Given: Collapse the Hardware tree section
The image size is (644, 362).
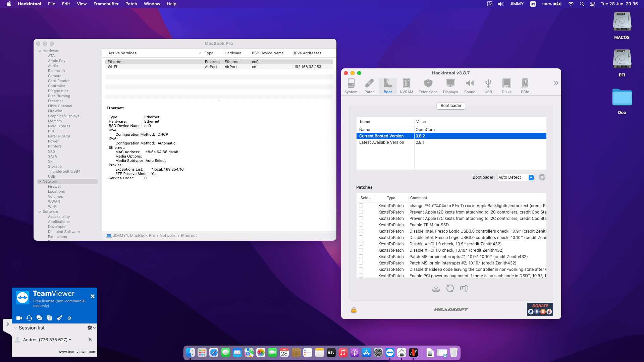Looking at the screenshot, I should (x=40, y=51).
